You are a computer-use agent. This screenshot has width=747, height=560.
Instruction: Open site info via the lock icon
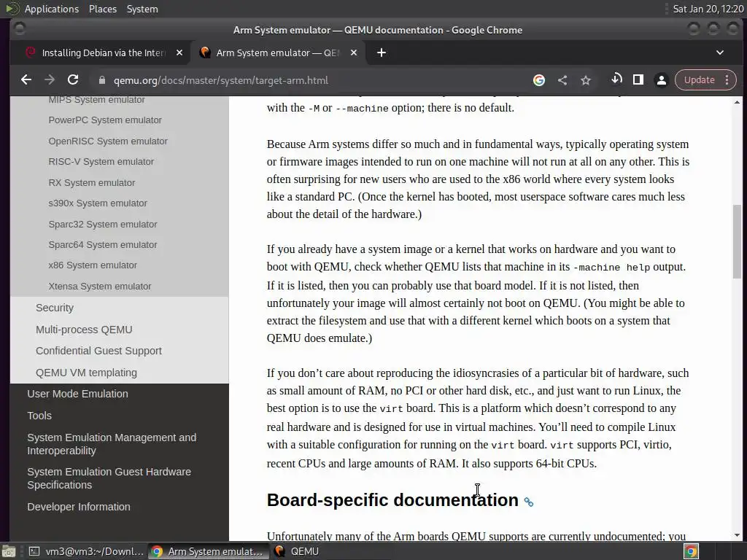point(101,80)
